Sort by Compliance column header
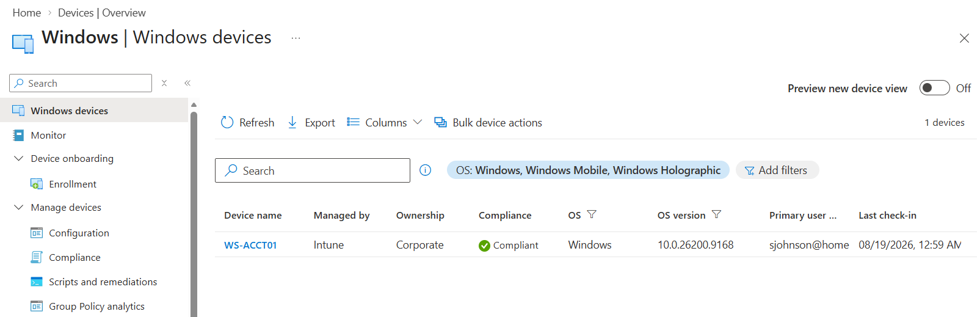The height and width of the screenshot is (317, 980). tap(505, 215)
